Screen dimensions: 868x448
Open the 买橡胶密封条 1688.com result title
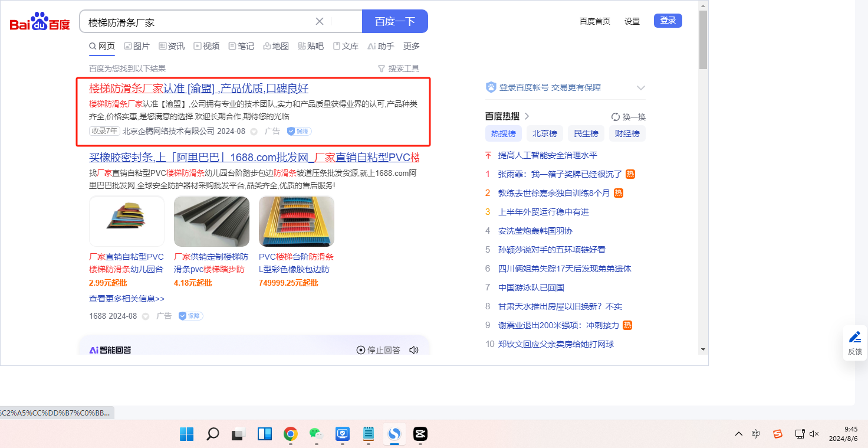coord(254,158)
